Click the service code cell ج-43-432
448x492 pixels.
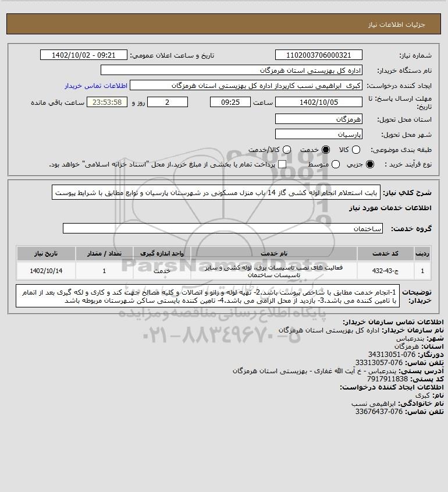[x=385, y=271]
